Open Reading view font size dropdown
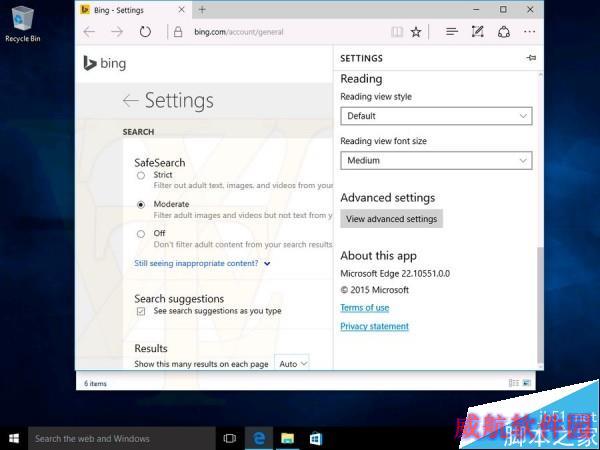600x450 pixels. pos(436,160)
